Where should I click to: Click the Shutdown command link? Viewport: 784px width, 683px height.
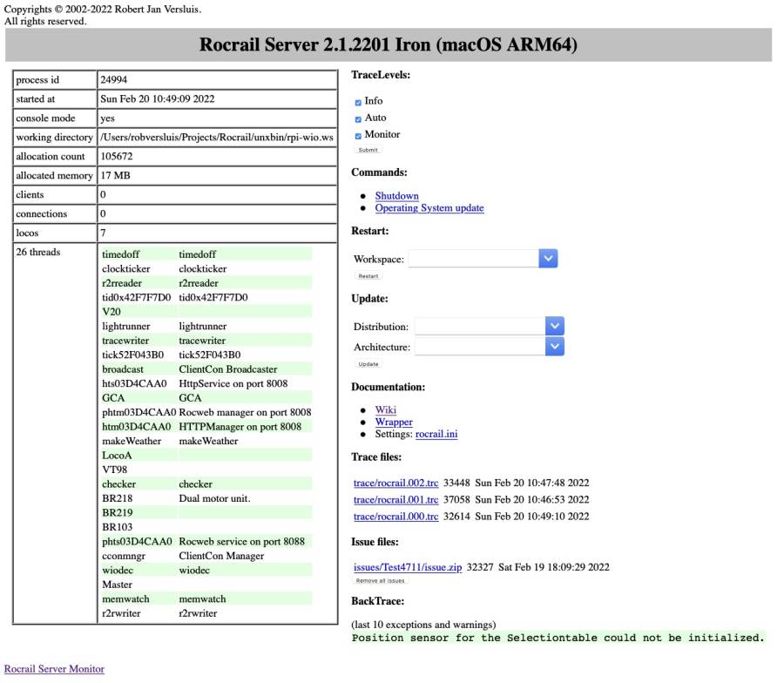(x=396, y=196)
